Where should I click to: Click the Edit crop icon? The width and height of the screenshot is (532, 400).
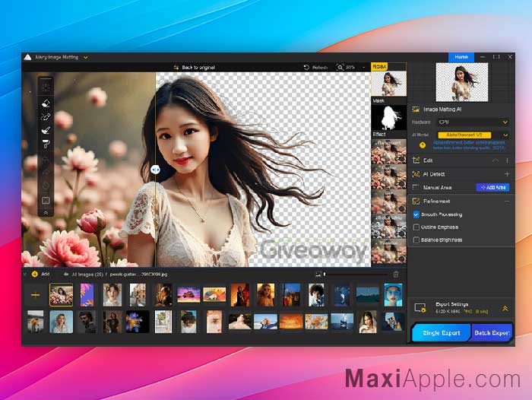416,160
